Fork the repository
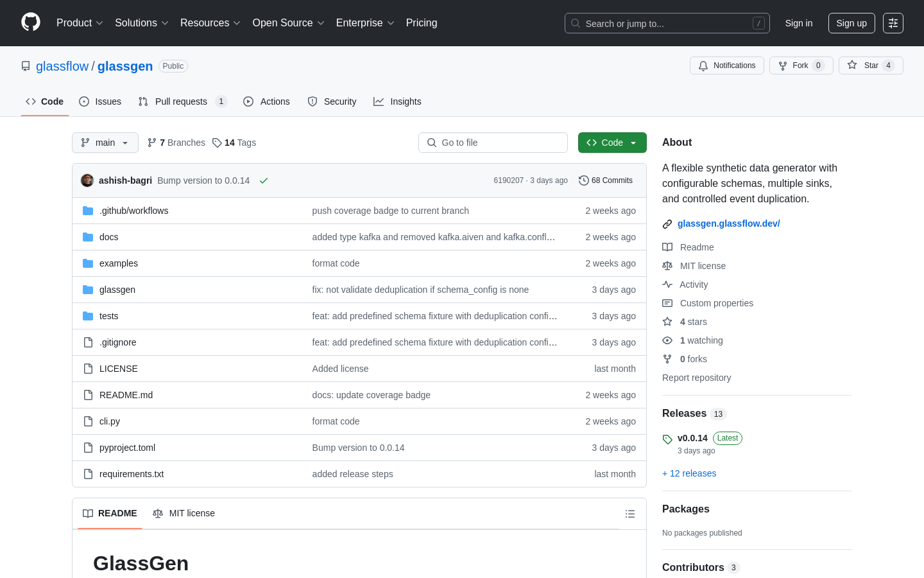924x578 pixels. (x=801, y=66)
